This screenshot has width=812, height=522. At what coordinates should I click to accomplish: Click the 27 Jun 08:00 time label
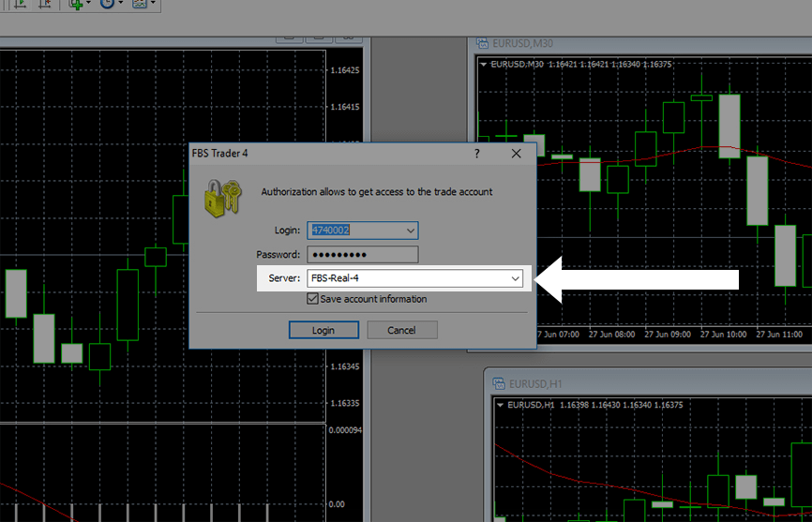point(611,335)
